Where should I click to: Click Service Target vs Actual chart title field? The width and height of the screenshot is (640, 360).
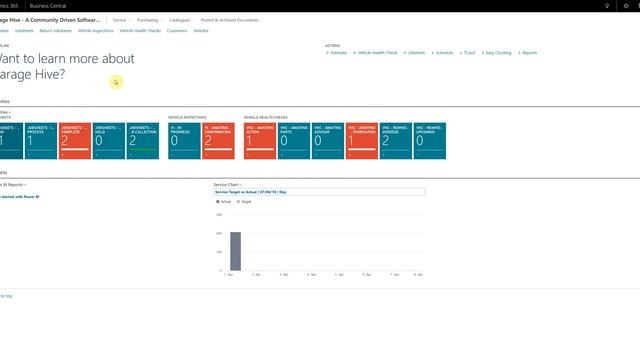pos(319,192)
